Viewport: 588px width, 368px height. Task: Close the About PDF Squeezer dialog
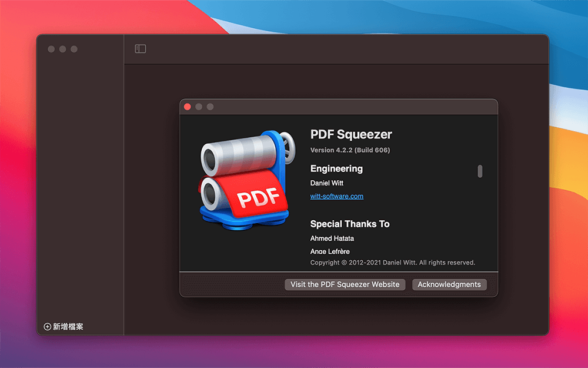(188, 107)
